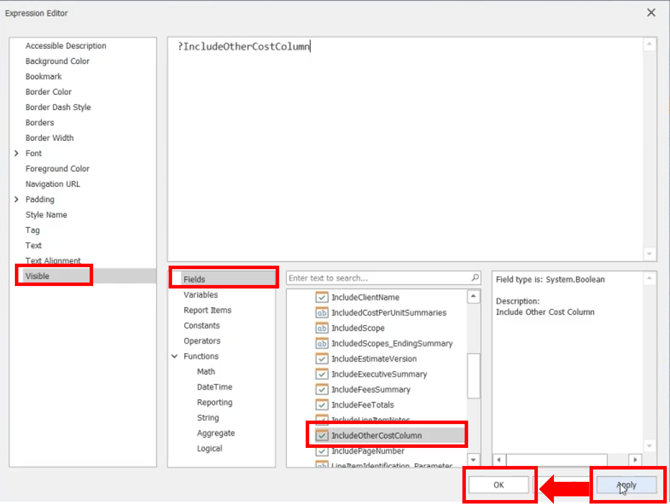Viewport: 670px width, 504px height.
Task: Select the IncludedScope field
Action: click(x=358, y=328)
